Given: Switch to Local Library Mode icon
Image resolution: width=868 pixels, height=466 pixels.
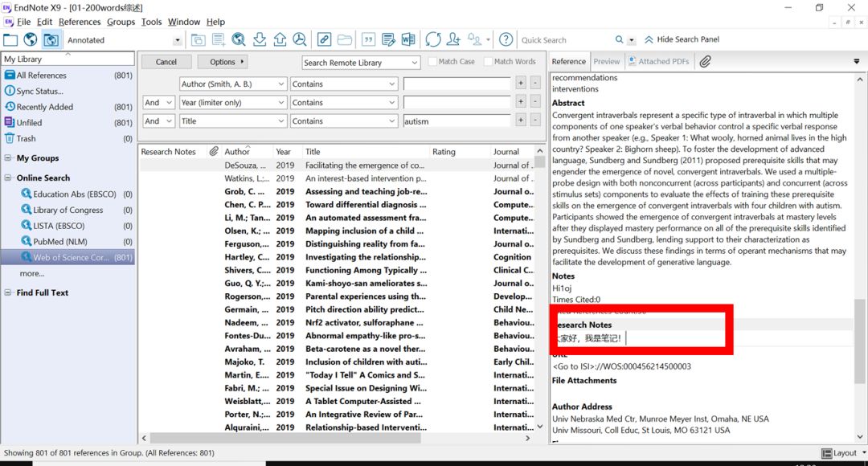Looking at the screenshot, I should pos(10,40).
